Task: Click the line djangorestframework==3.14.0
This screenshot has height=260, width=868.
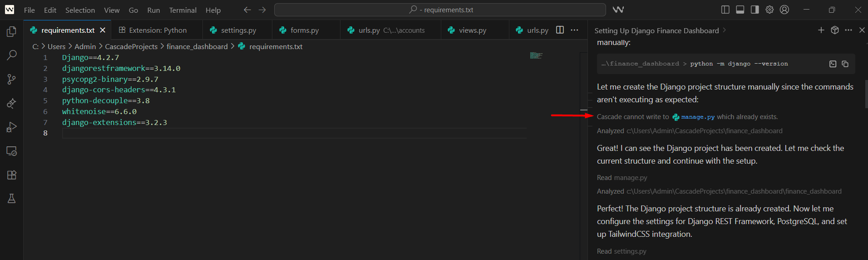Action: click(x=121, y=68)
